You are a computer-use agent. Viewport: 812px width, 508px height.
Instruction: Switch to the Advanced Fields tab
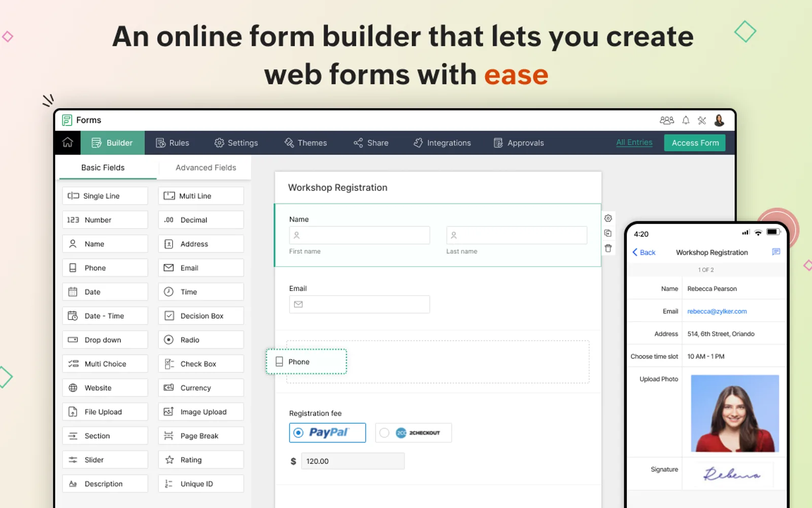coord(206,168)
